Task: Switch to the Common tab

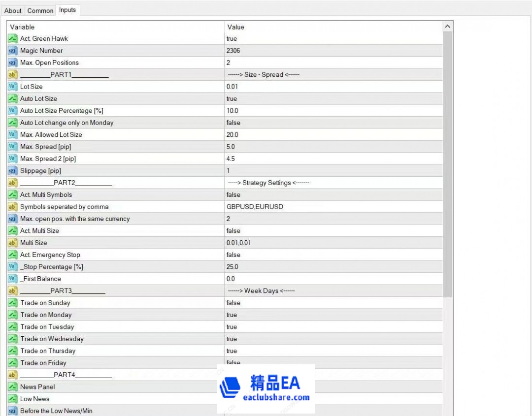Action: point(40,10)
